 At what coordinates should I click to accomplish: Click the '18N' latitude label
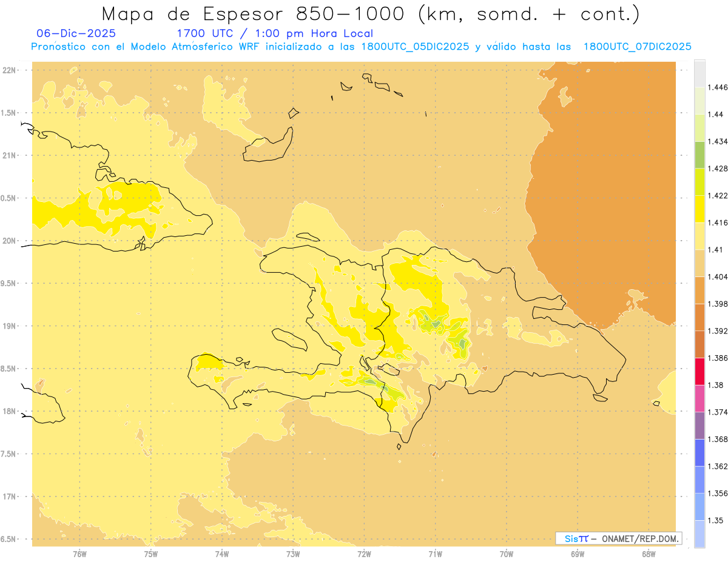click(10, 411)
